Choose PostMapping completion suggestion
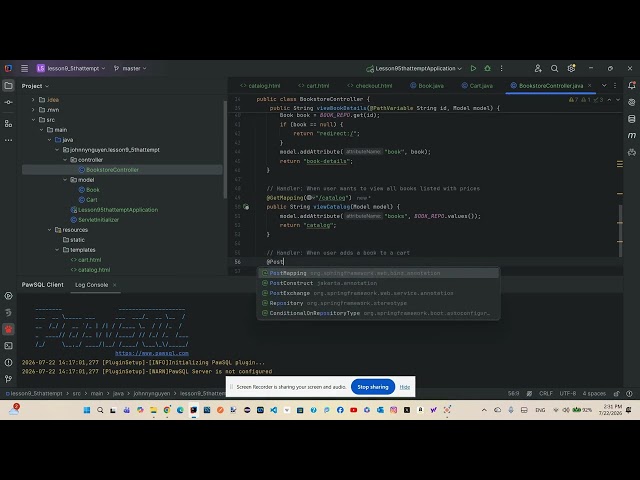The height and width of the screenshot is (480, 640). 378,273
